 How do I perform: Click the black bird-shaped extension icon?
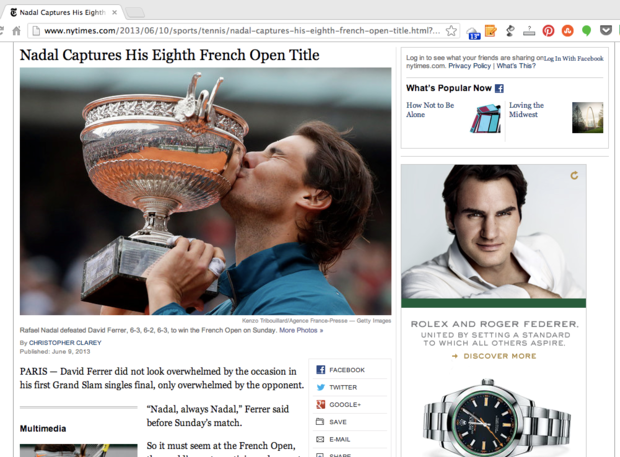click(x=510, y=30)
